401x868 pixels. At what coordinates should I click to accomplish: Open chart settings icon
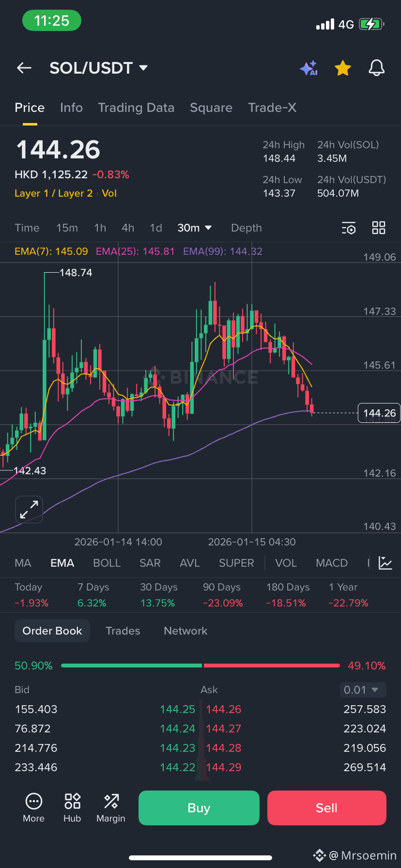pos(349,228)
